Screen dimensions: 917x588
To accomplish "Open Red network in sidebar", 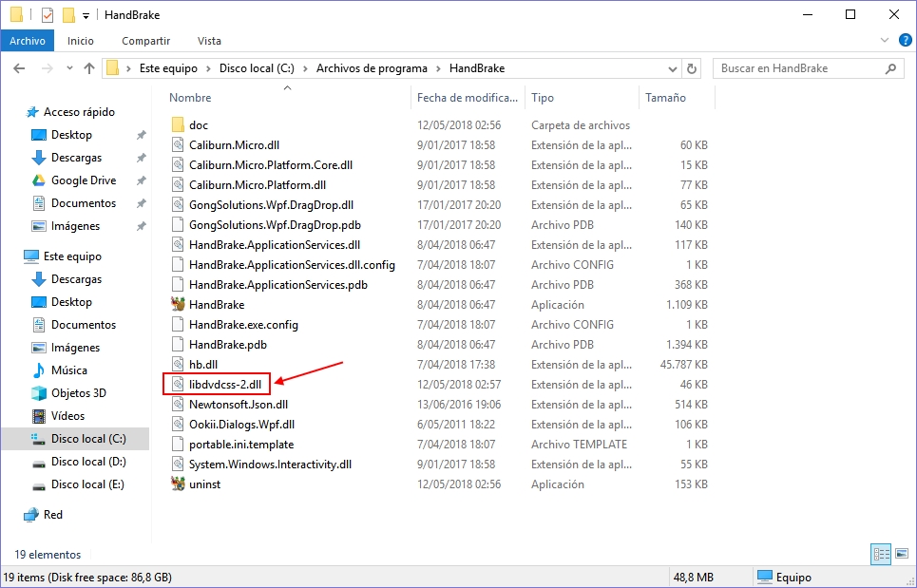I will click(x=52, y=514).
